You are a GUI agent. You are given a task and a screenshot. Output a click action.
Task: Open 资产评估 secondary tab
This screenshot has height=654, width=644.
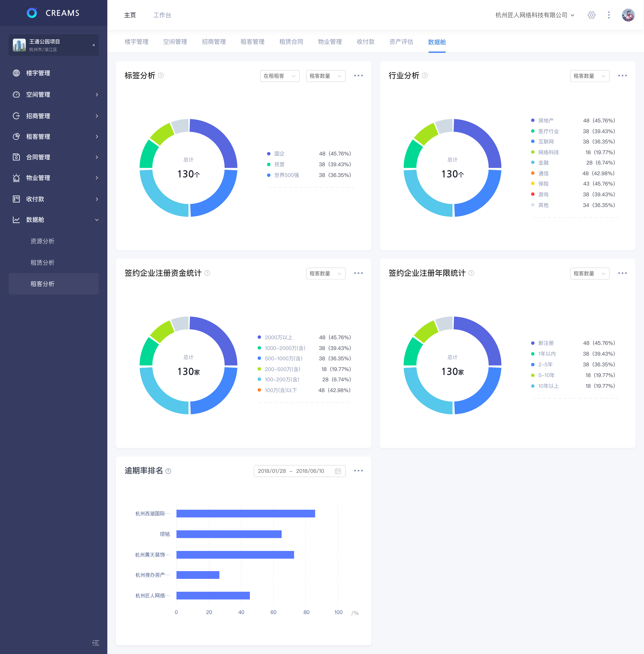(401, 42)
